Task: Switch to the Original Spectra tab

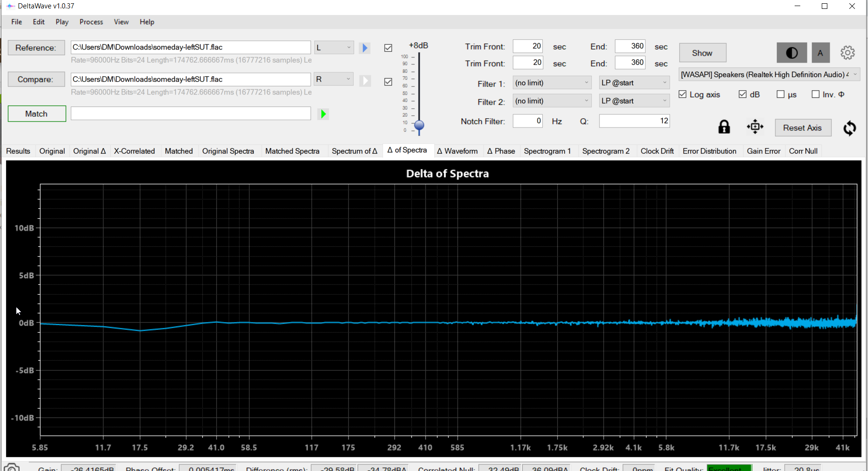Action: [228, 151]
